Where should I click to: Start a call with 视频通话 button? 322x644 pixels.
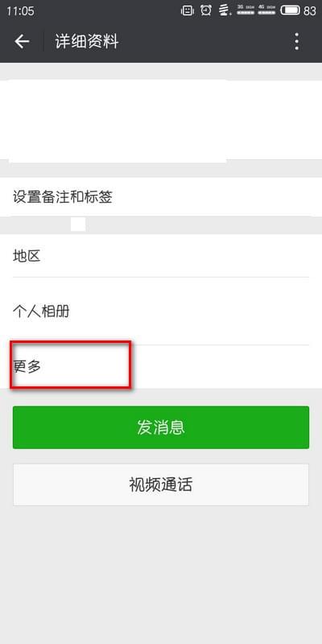[x=161, y=485]
